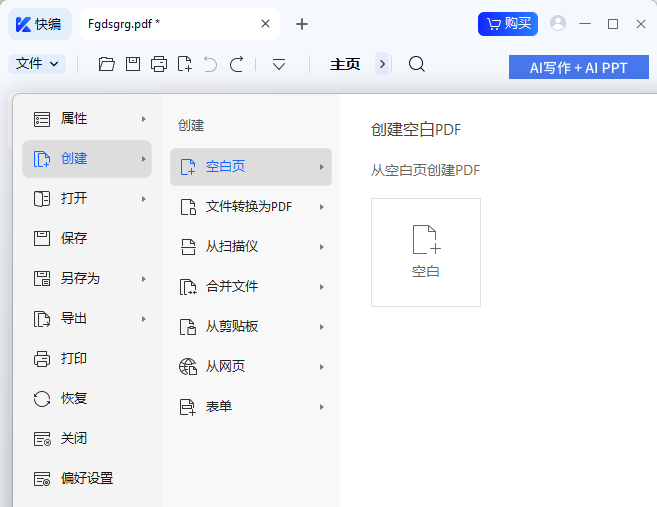657x507 pixels.
Task: Open the search magnifier icon
Action: 417,64
